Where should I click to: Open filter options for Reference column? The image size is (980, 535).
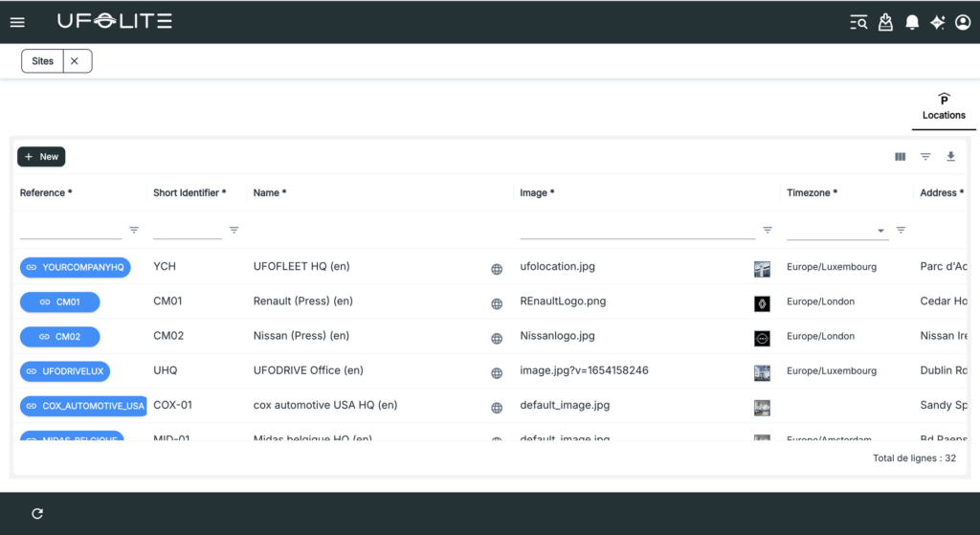[x=134, y=230]
